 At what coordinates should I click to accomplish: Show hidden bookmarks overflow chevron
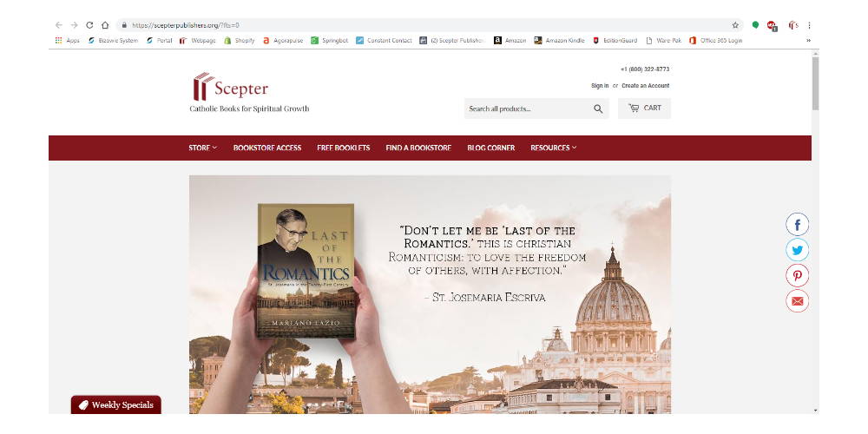click(x=808, y=41)
